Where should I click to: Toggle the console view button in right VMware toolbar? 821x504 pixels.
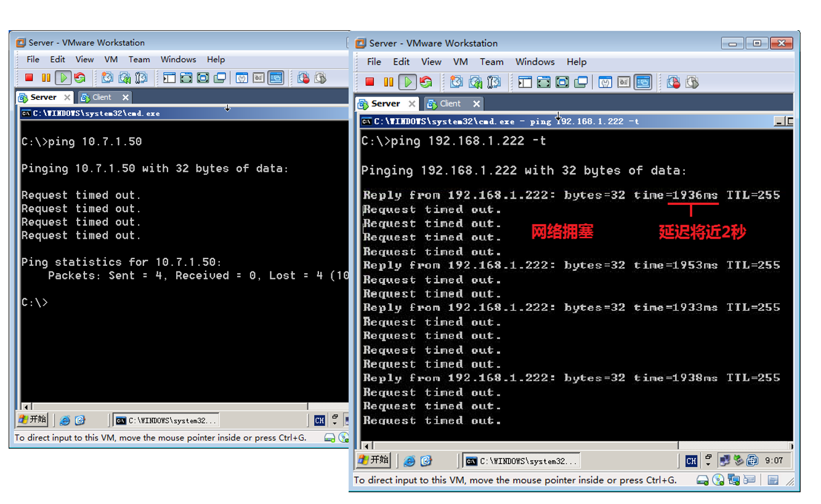click(643, 82)
